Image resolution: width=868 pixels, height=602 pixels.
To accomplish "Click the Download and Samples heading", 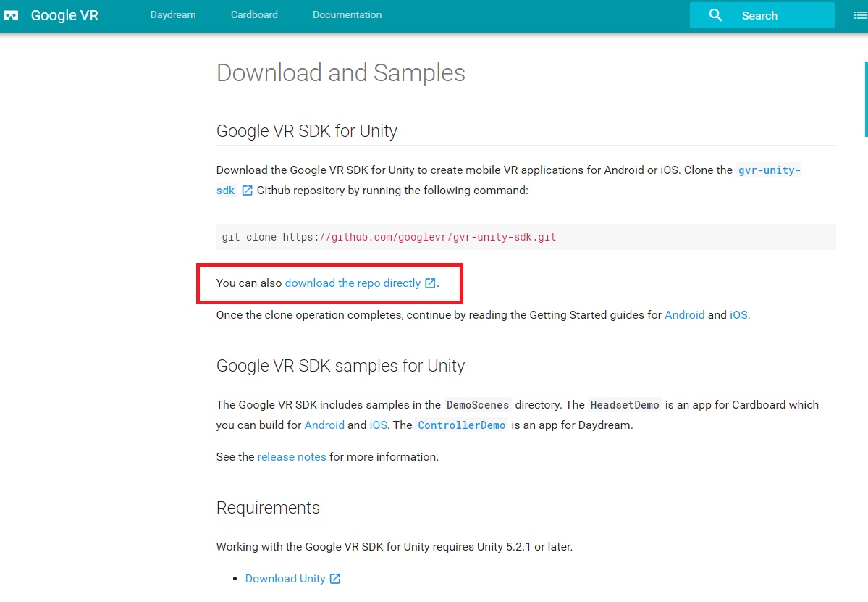I will [340, 73].
